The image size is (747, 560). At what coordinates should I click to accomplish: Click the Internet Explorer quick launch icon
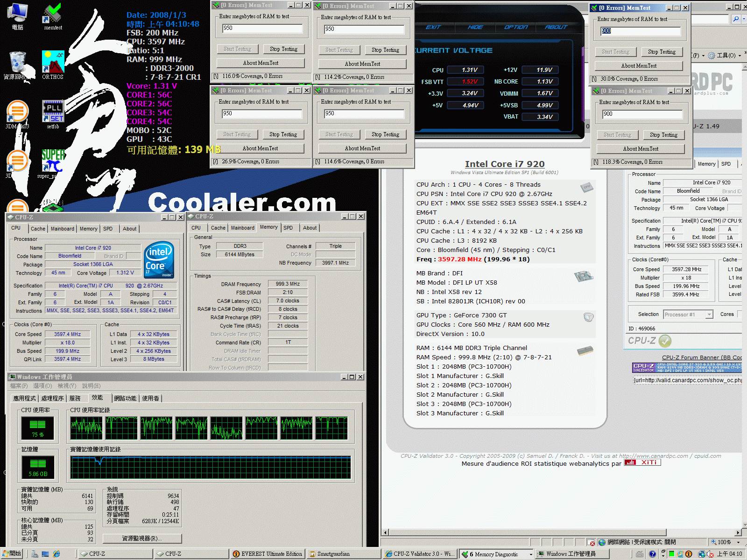click(x=56, y=554)
